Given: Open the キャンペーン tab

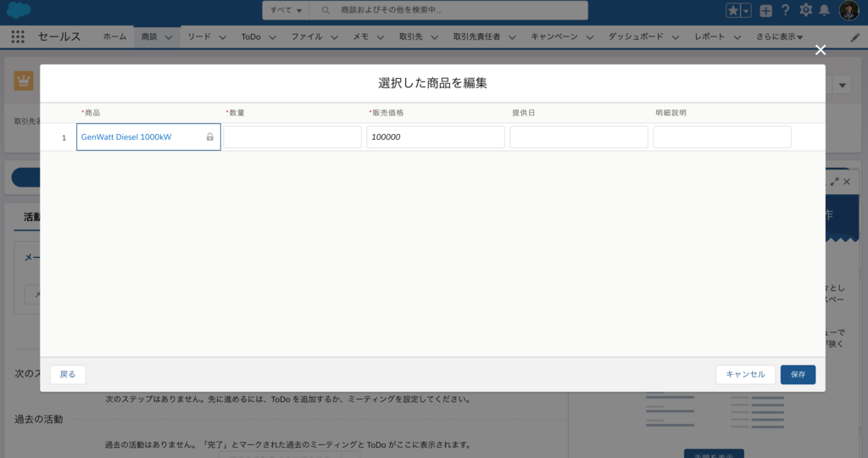Looking at the screenshot, I should (554, 36).
